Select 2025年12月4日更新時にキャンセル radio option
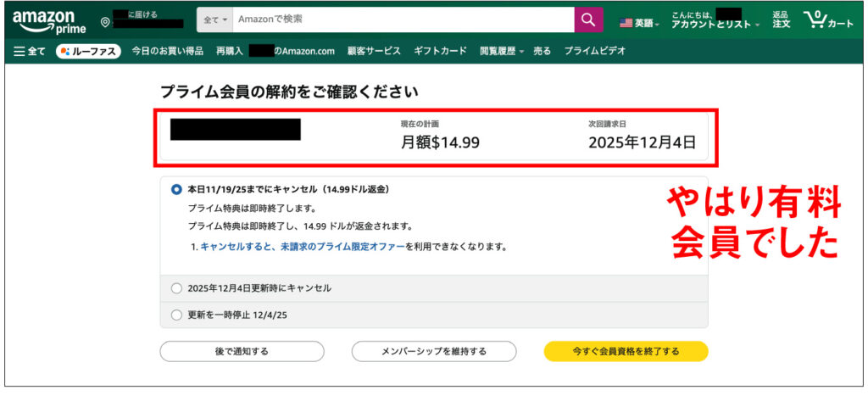This screenshot has height=396, width=868. click(x=176, y=287)
